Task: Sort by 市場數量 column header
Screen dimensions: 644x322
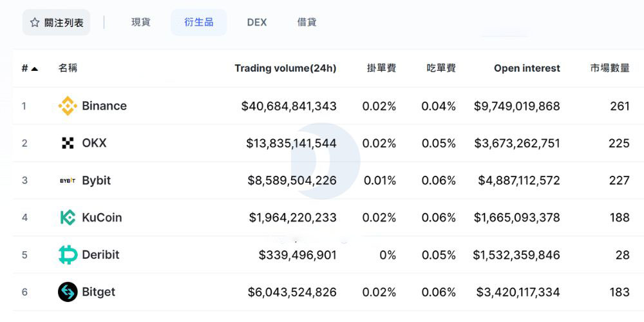Action: tap(610, 68)
